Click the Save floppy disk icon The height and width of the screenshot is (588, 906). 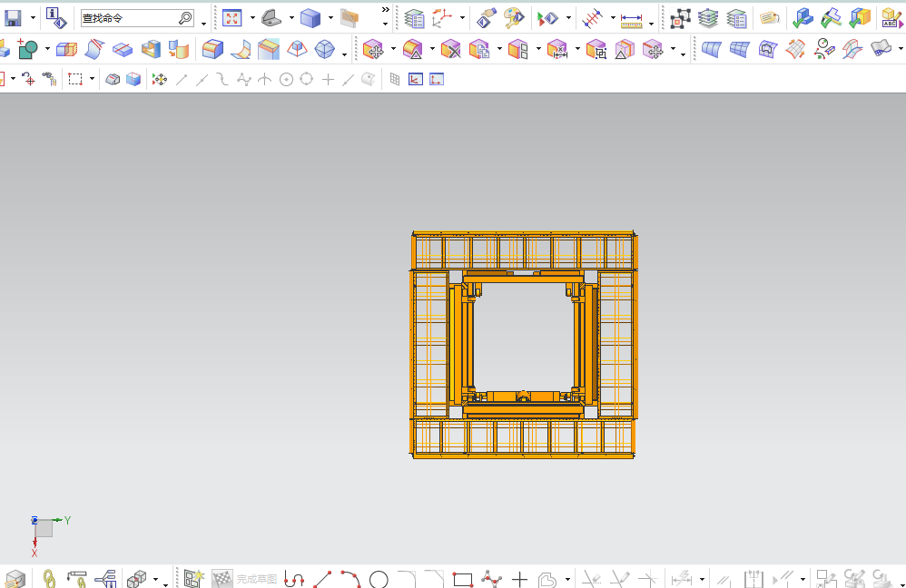(12, 18)
